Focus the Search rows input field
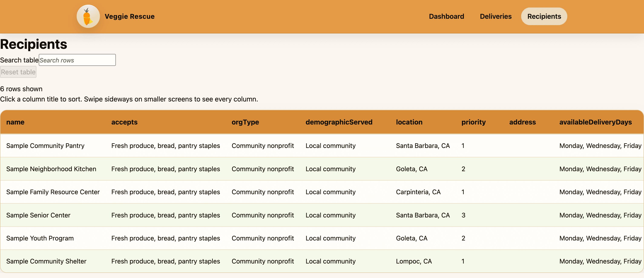The width and height of the screenshot is (644, 278). click(x=77, y=60)
